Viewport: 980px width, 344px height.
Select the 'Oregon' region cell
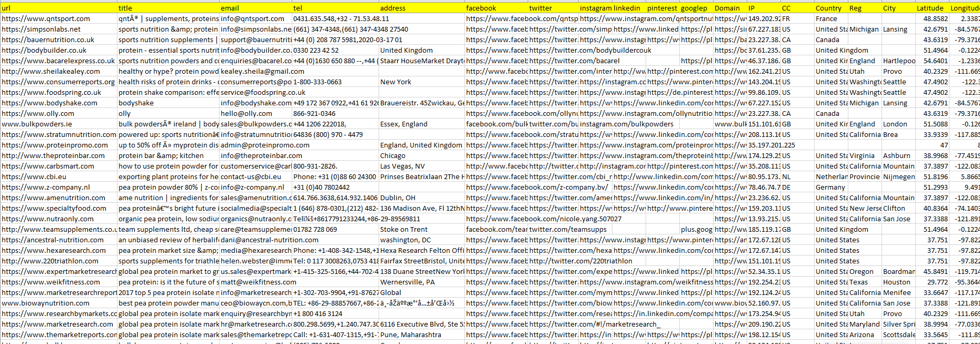(x=865, y=271)
